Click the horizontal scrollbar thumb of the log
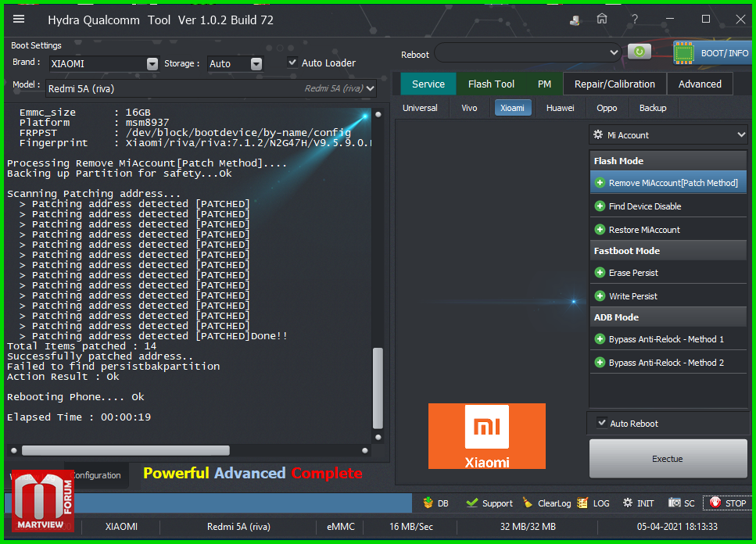The height and width of the screenshot is (544, 756). click(x=126, y=450)
